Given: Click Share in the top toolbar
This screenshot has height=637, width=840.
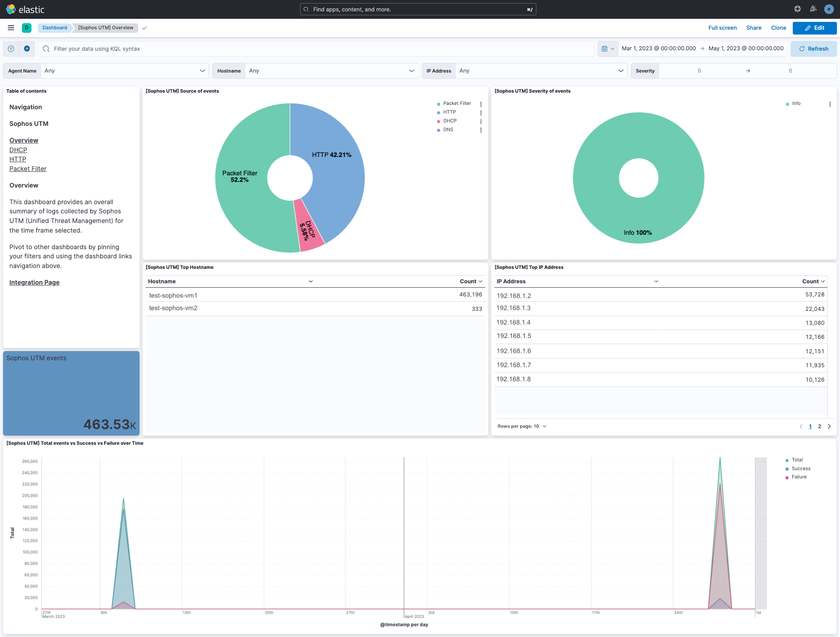Looking at the screenshot, I should click(753, 28).
